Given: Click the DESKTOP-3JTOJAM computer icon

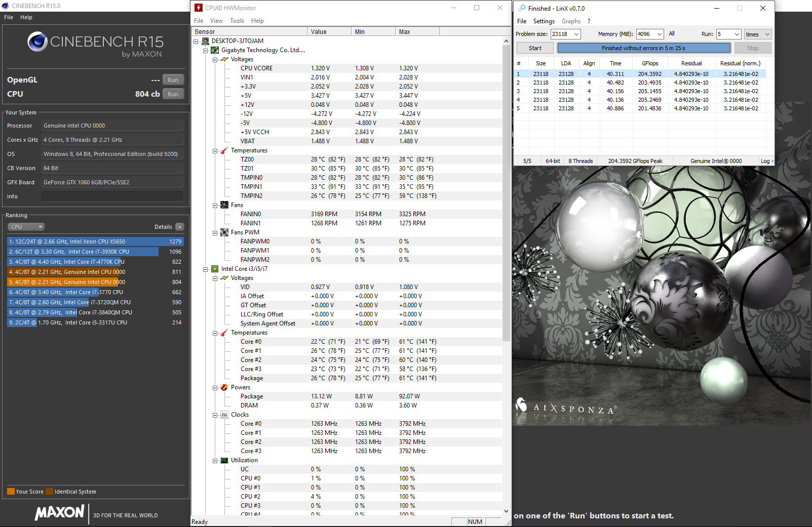Looking at the screenshot, I should (x=205, y=41).
